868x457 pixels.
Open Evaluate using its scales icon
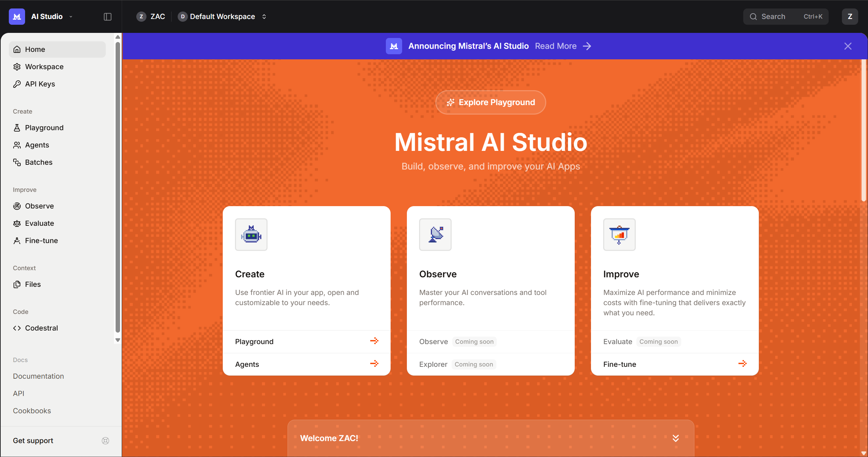[x=17, y=223]
